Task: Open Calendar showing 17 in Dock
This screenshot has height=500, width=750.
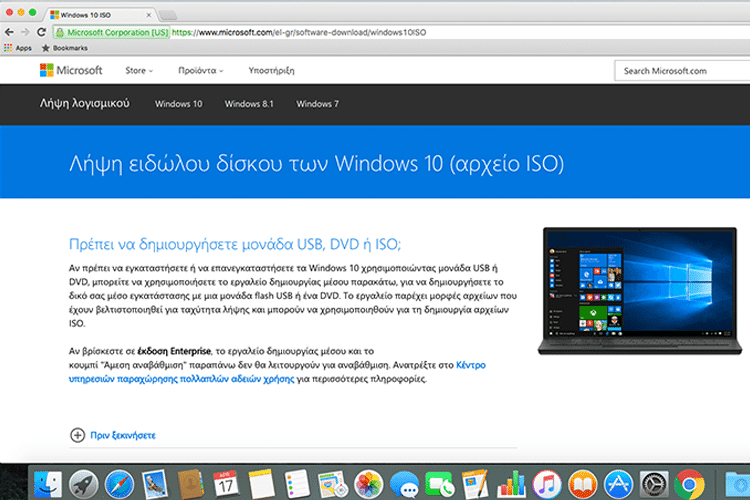Action: point(226,484)
